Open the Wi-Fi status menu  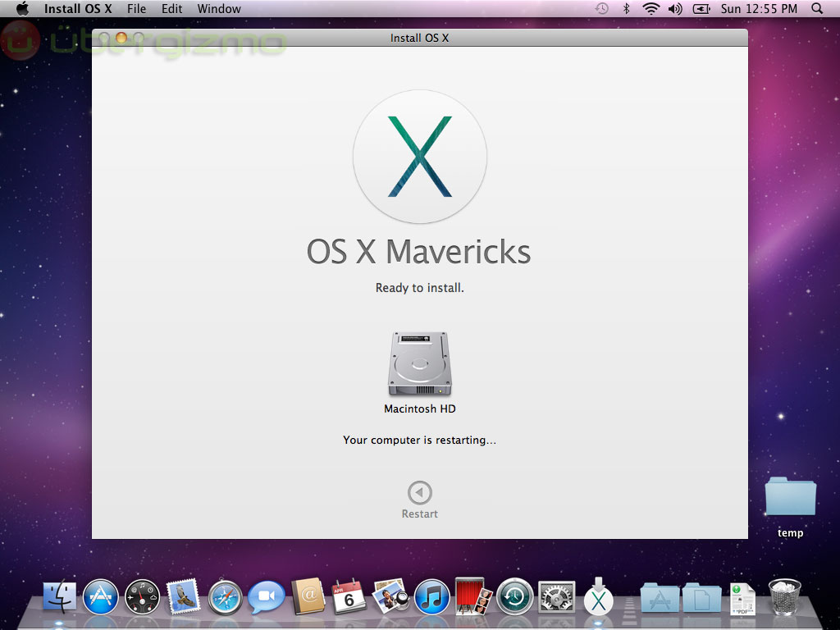(x=651, y=9)
